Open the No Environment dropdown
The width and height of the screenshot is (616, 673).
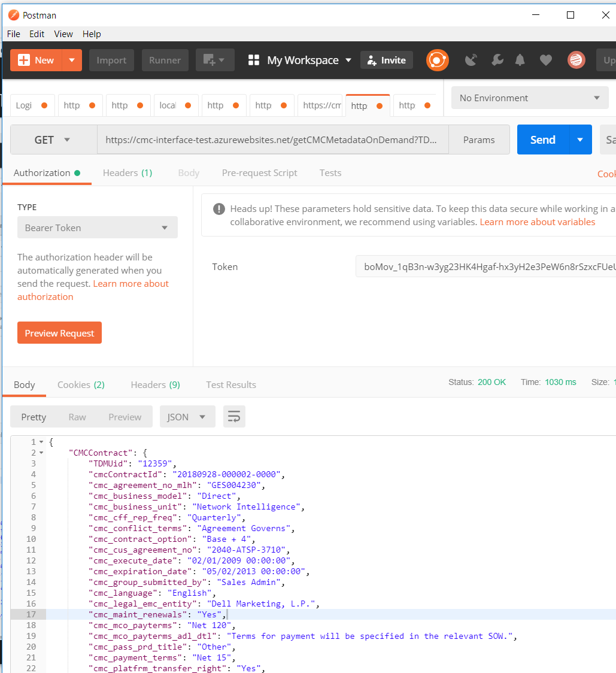pos(529,98)
